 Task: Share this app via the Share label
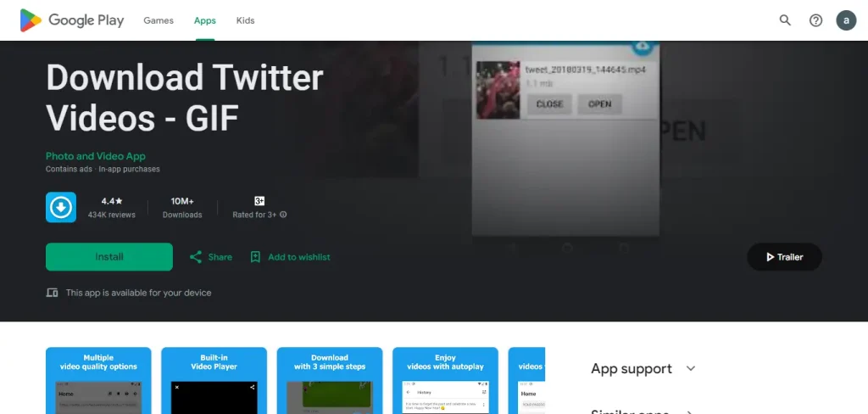[220, 257]
